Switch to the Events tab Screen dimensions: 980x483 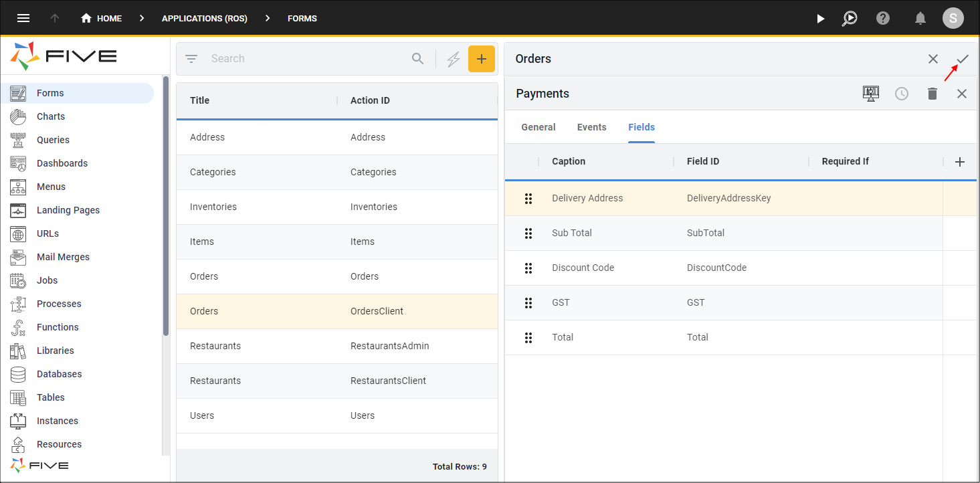(x=592, y=127)
